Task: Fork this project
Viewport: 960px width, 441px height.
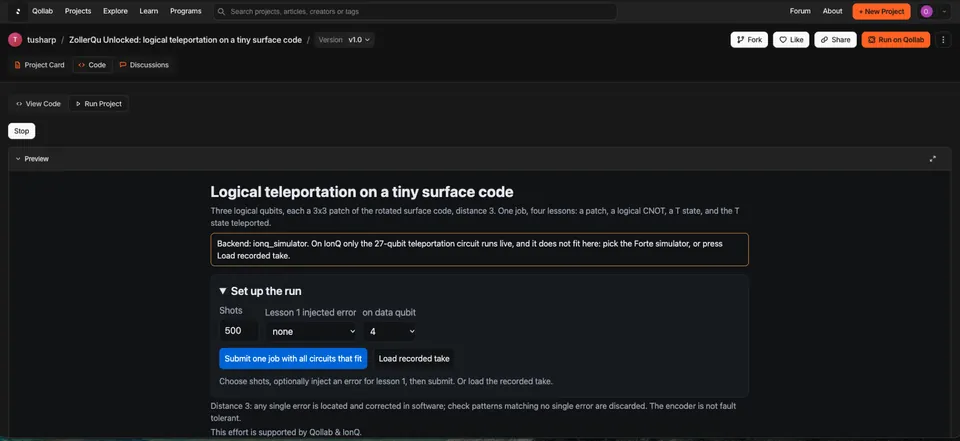Action: tap(749, 40)
